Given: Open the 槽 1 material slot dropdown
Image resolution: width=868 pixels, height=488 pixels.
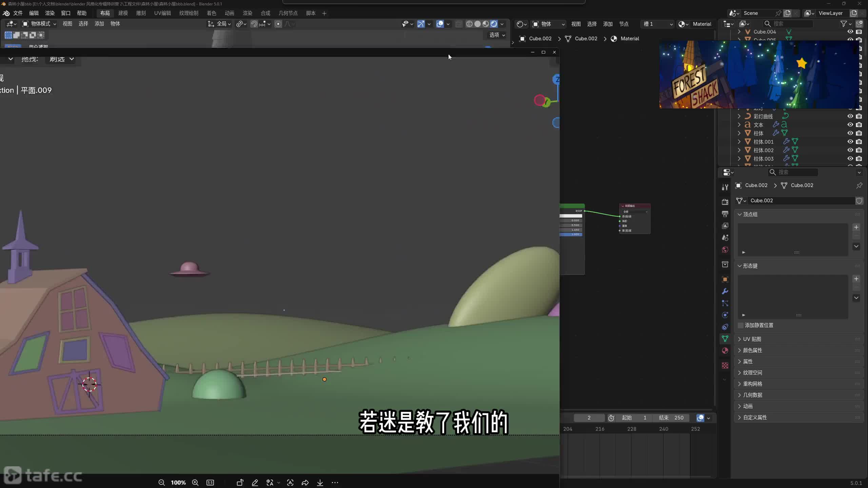Looking at the screenshot, I should tap(657, 24).
